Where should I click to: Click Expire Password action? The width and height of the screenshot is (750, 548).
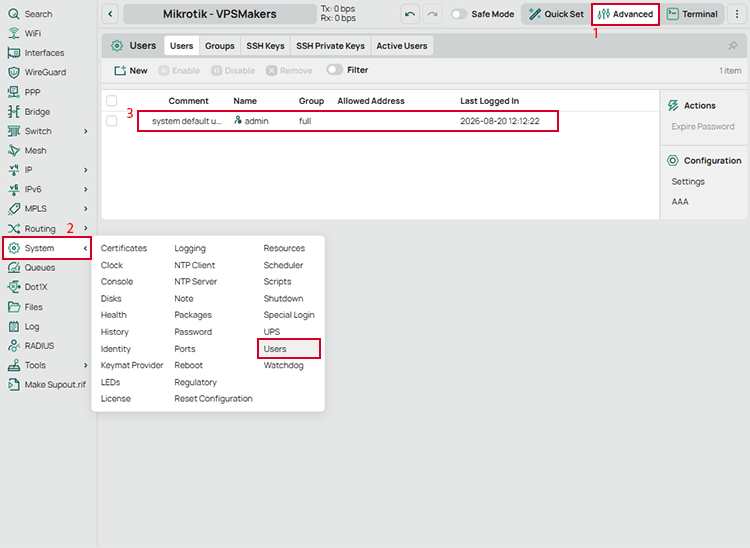703,127
